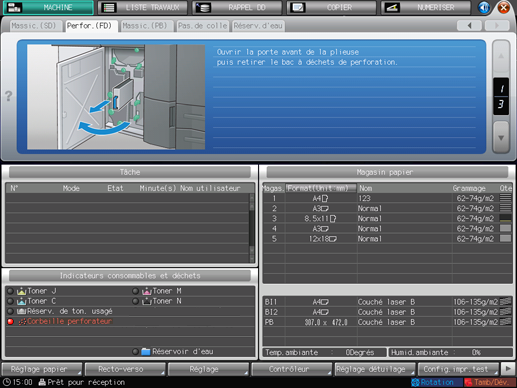This screenshot has width=517, height=388.
Task: Select tray 3 8.5x11 row
Action: click(387, 218)
